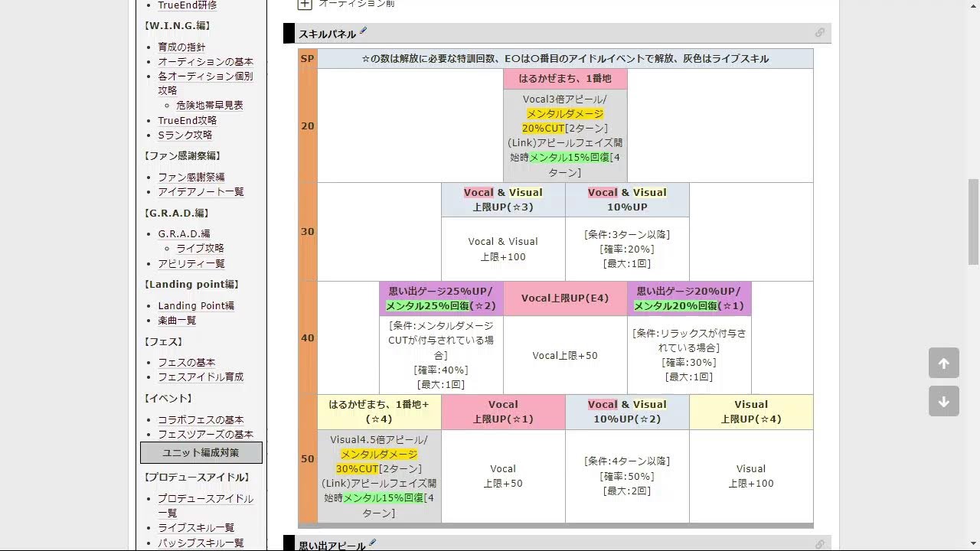Open the TrueEnd研修 sidebar link

pos(188,5)
